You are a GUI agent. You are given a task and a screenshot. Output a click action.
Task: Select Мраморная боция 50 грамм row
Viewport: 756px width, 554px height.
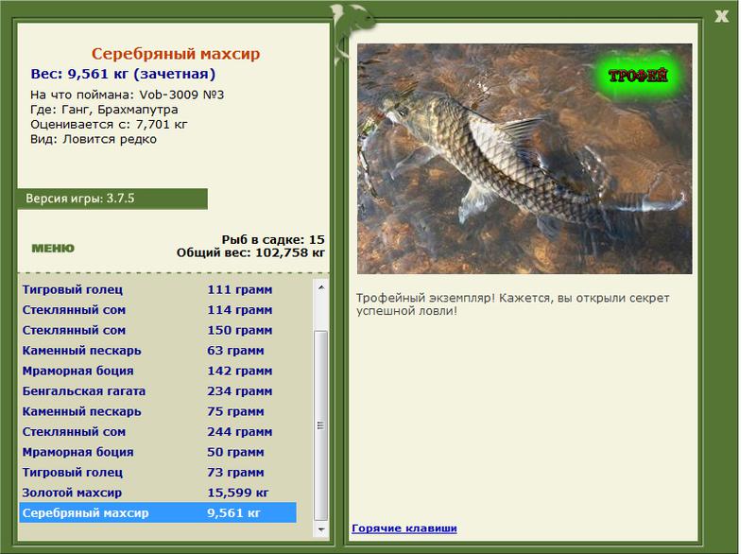click(158, 452)
